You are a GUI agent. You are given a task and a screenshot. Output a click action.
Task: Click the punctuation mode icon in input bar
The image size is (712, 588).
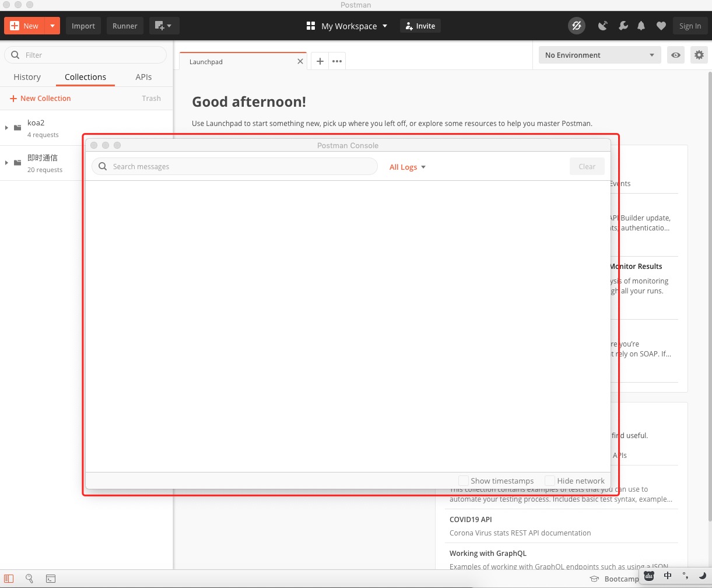685,576
